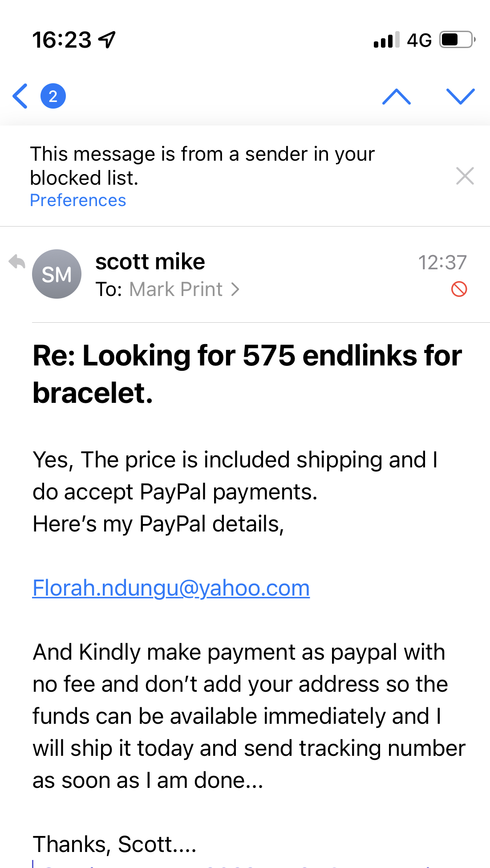Tap the back chevron to return to inbox
The image size is (490, 868).
coord(20,96)
